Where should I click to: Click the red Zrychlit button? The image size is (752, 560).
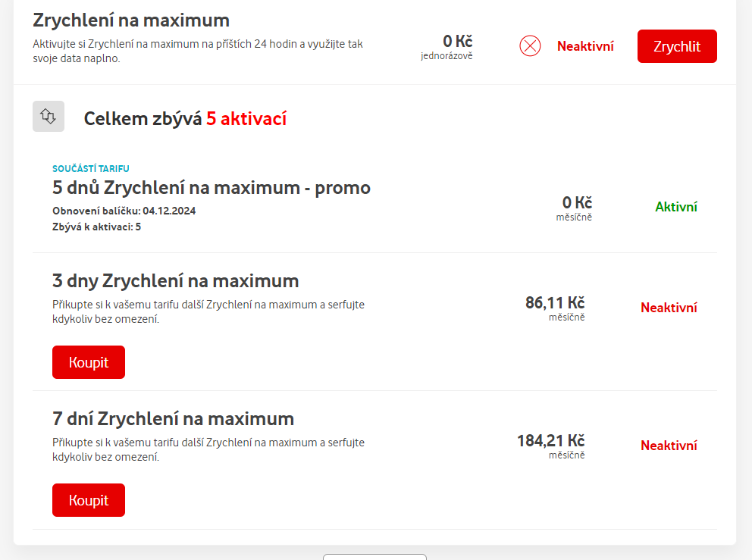676,46
